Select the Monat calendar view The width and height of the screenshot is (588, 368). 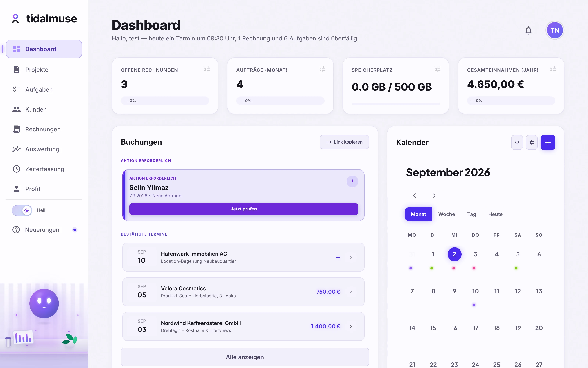coord(418,214)
